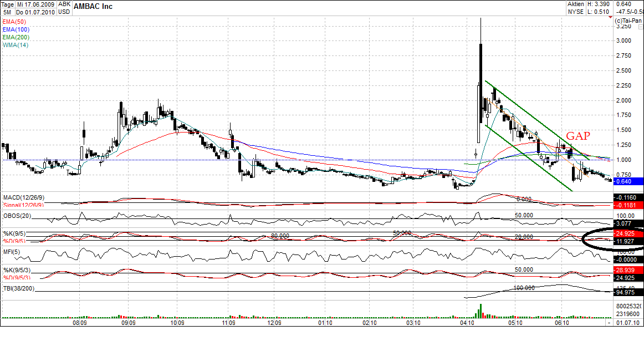Image resolution: width=644 pixels, height=346 pixels.
Task: Click the Signal(12/26/9) indicator label
Action: pos(24,206)
